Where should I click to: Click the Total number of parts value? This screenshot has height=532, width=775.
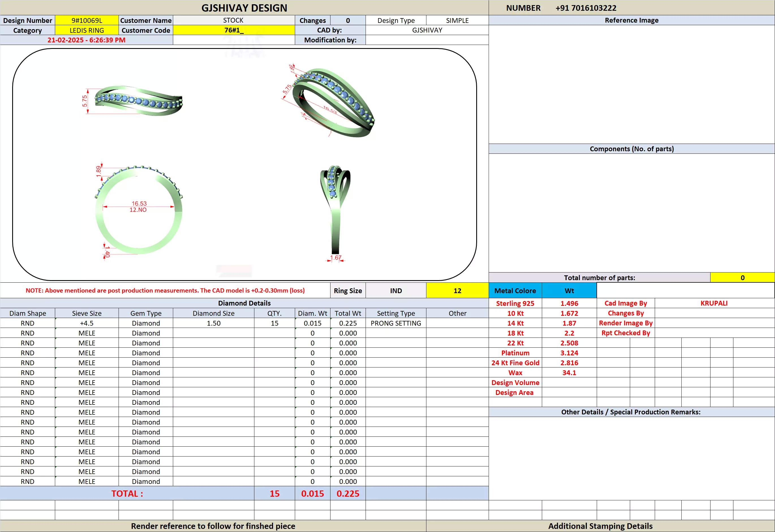(742, 278)
